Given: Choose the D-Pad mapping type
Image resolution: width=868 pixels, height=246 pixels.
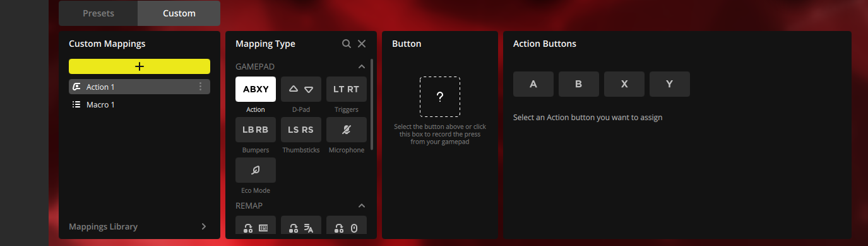Looking at the screenshot, I should click(301, 89).
